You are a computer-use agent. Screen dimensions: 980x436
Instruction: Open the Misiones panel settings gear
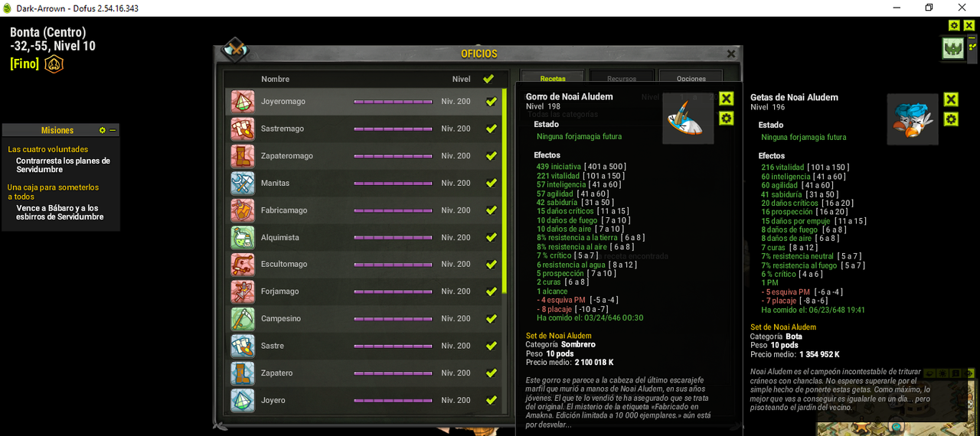(x=103, y=131)
